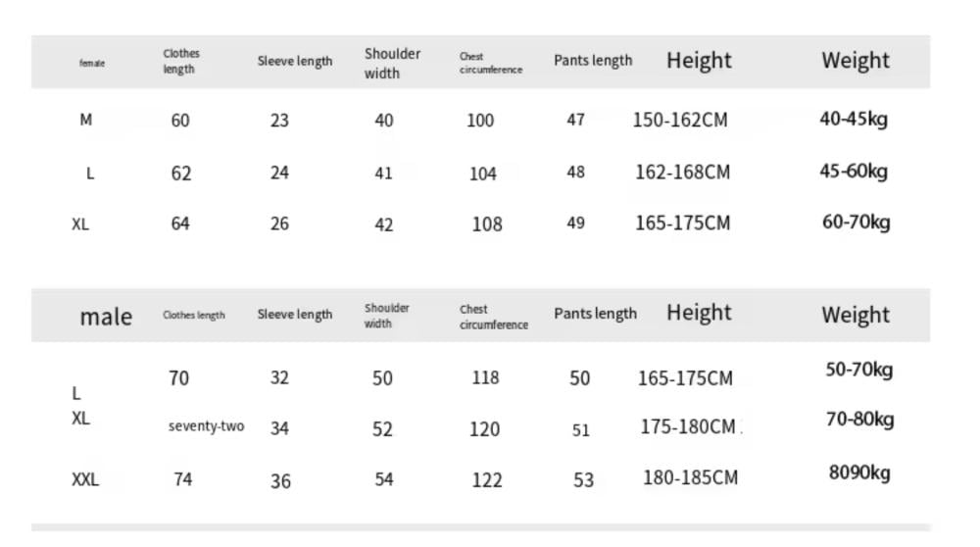
Task: Click the female XL size label
Action: pyautogui.click(x=80, y=224)
